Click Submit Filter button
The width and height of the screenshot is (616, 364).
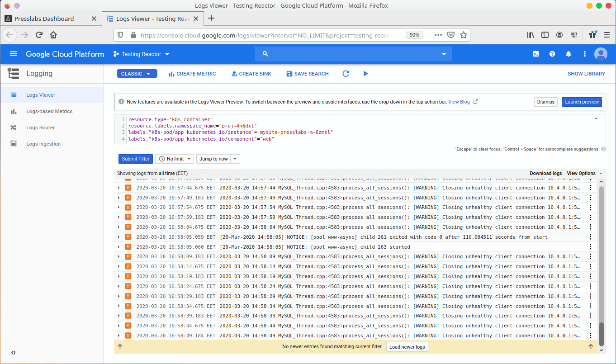[x=136, y=159]
